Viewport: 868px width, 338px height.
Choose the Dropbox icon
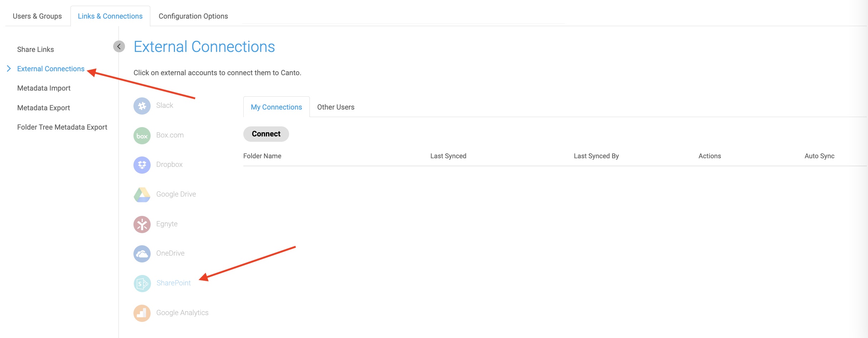(142, 165)
